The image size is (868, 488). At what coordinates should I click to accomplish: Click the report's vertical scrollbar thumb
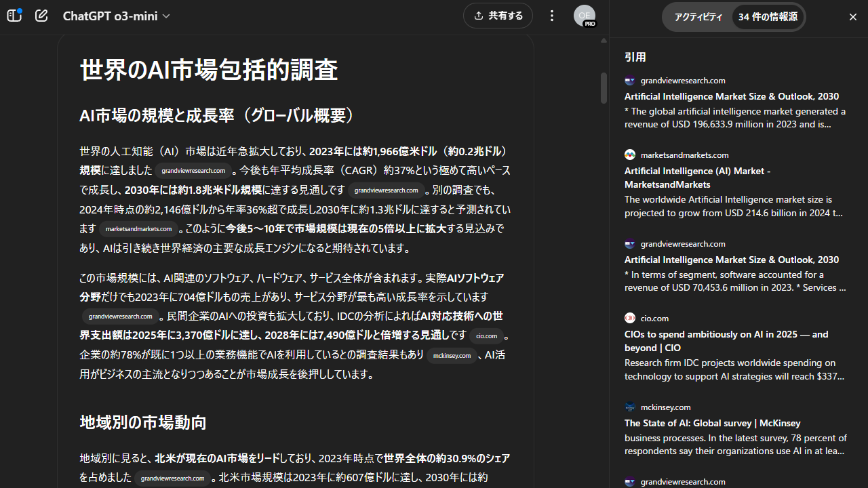coord(604,88)
